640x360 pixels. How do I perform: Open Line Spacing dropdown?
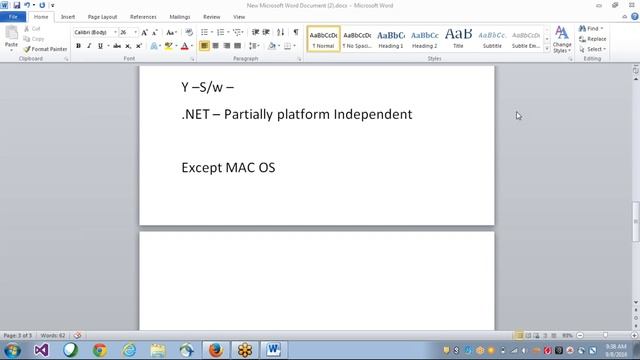click(x=254, y=46)
